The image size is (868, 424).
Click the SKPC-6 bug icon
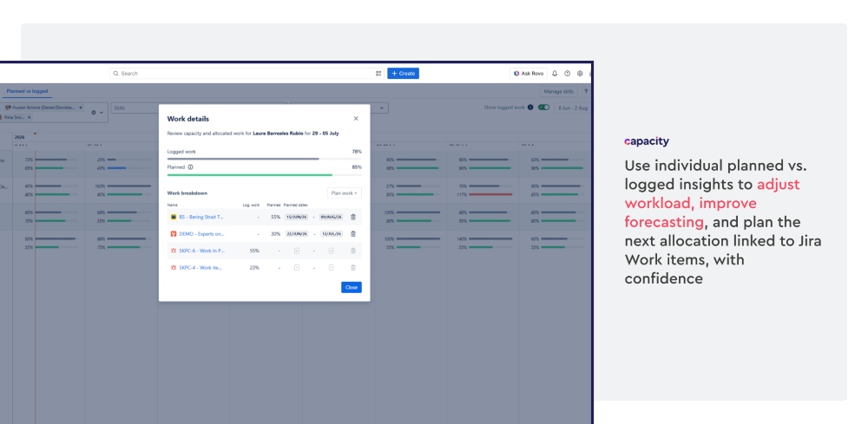[x=174, y=251]
